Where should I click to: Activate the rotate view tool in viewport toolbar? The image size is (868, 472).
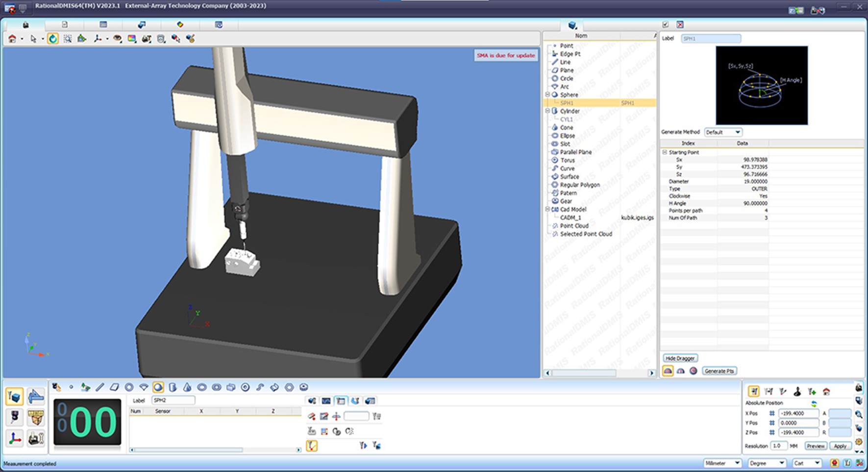53,39
